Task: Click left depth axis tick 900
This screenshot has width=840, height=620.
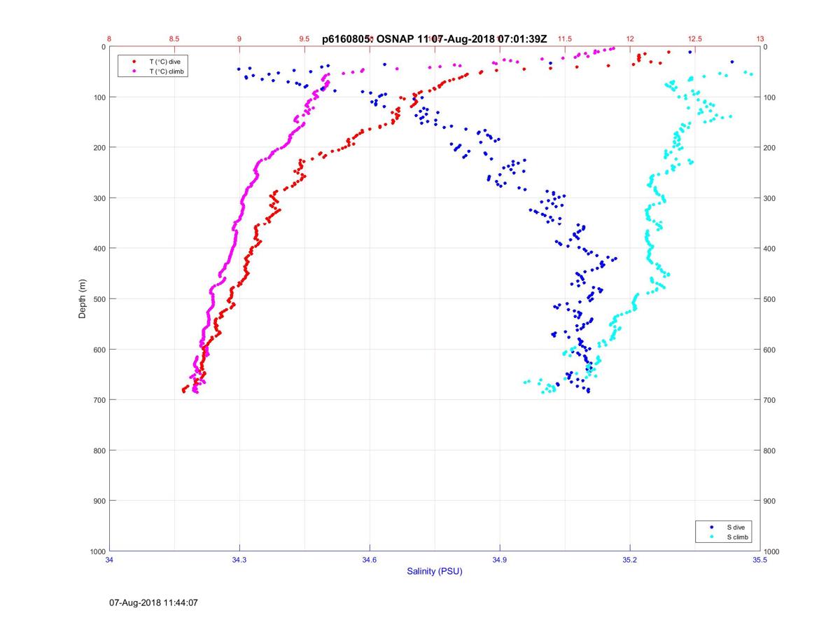Action: point(99,501)
